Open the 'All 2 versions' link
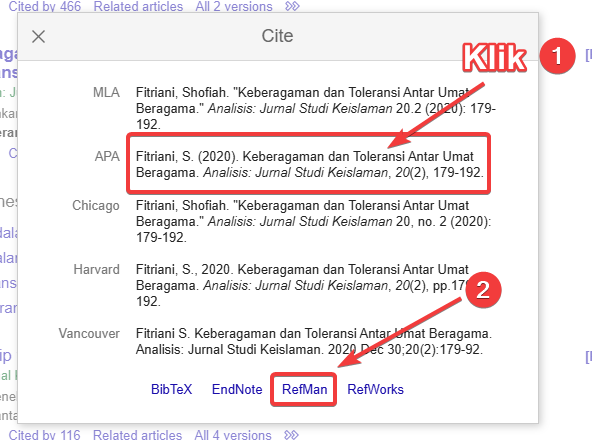Viewport: 592px width, 440px height. [234, 6]
